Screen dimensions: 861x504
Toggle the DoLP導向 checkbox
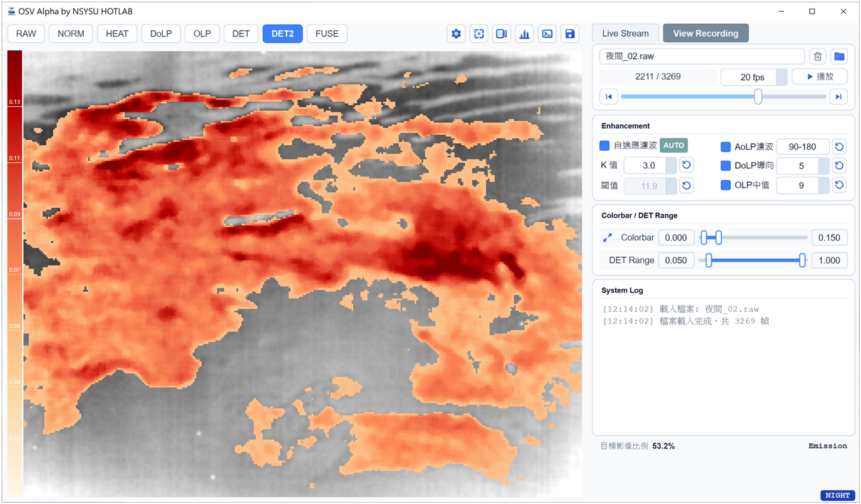click(726, 166)
